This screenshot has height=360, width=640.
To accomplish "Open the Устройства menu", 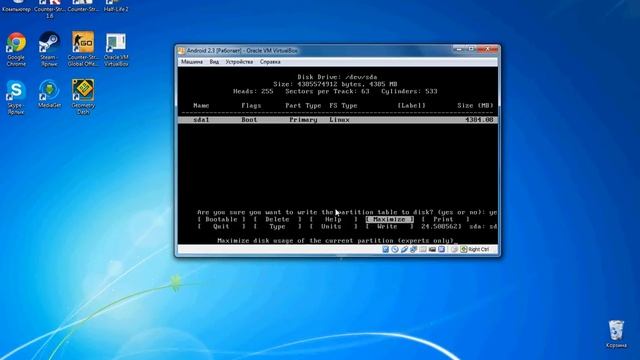I will (x=239, y=62).
